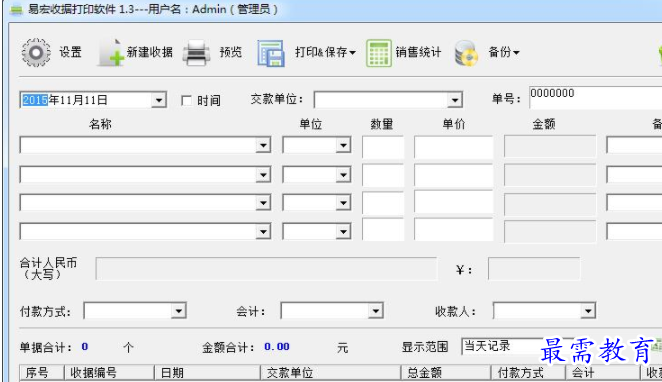The width and height of the screenshot is (662, 382).
Task: Expand the 会计 dropdown
Action: (x=375, y=311)
